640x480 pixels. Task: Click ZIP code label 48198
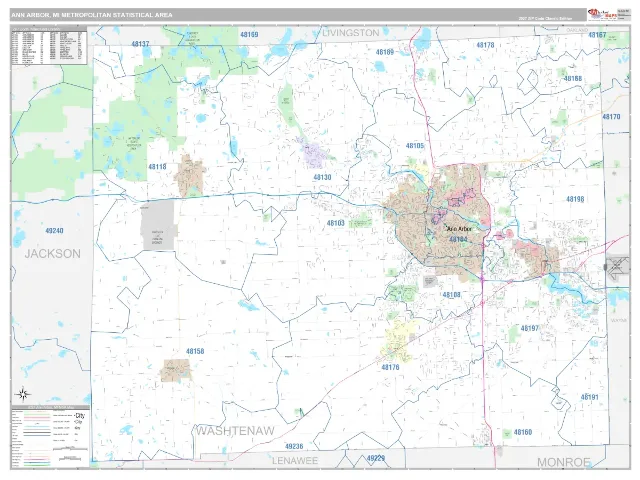pos(575,199)
